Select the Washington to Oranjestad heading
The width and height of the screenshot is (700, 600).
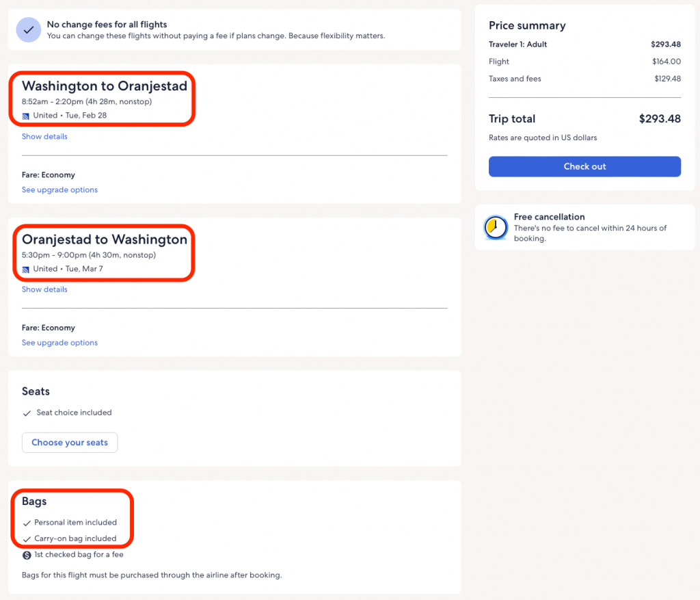(x=104, y=86)
